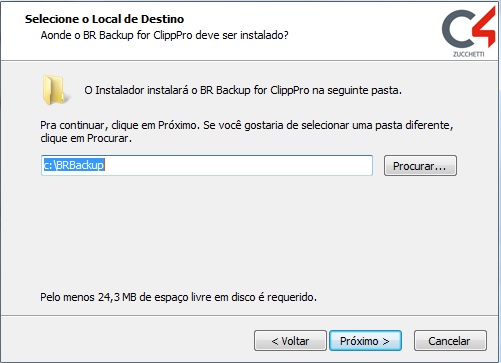
Task: Click the blank part of path field
Action: [x=238, y=165]
